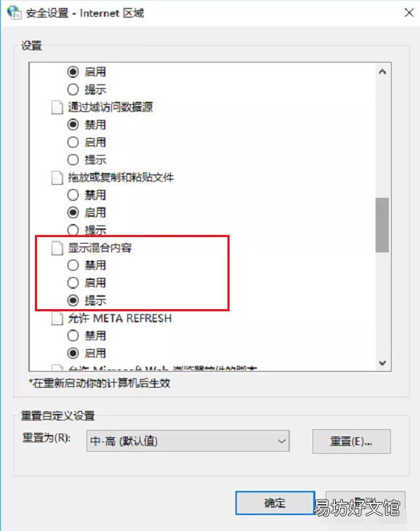Viewport: 420px width, 531px height.
Task: Close the 安全设置 dialog with X
Action: click(x=409, y=12)
